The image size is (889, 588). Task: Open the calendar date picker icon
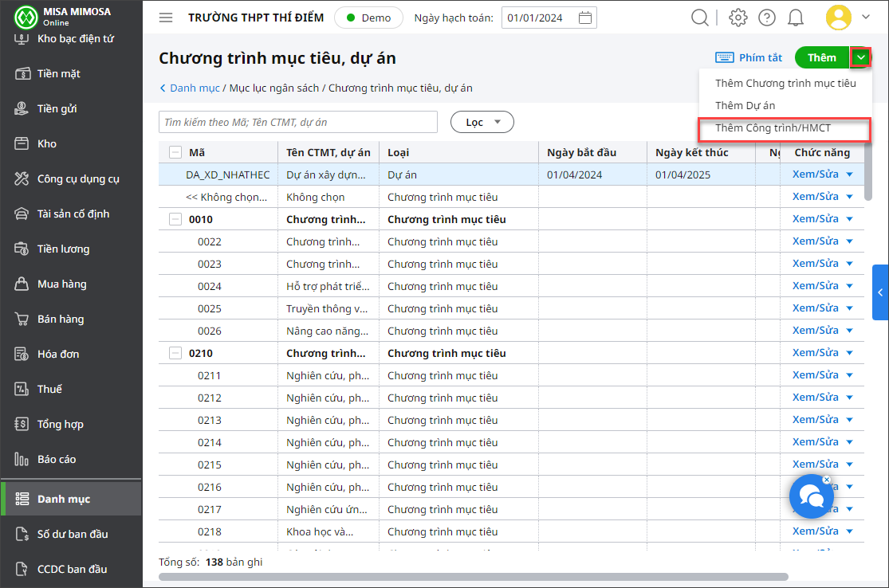click(585, 18)
